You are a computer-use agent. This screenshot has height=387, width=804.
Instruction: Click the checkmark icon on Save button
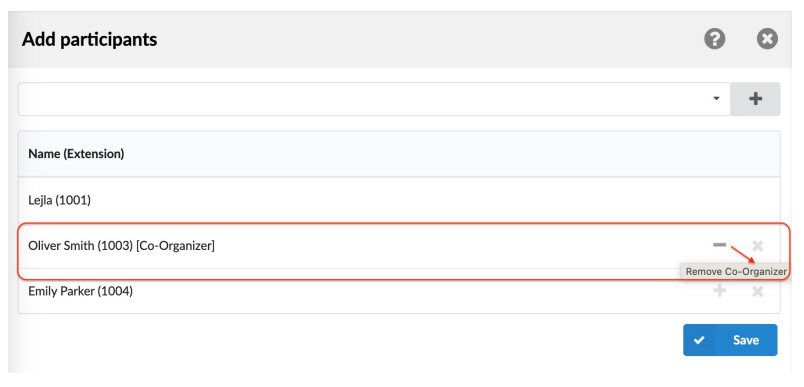click(699, 340)
